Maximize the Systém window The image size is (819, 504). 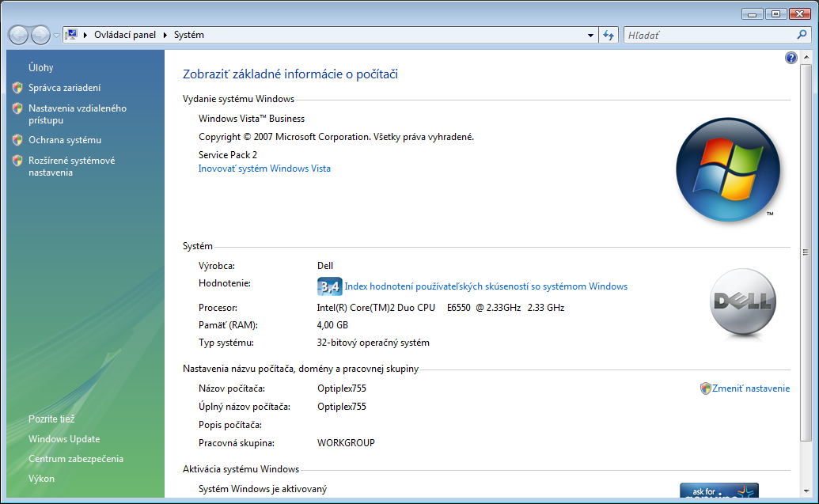click(x=775, y=14)
